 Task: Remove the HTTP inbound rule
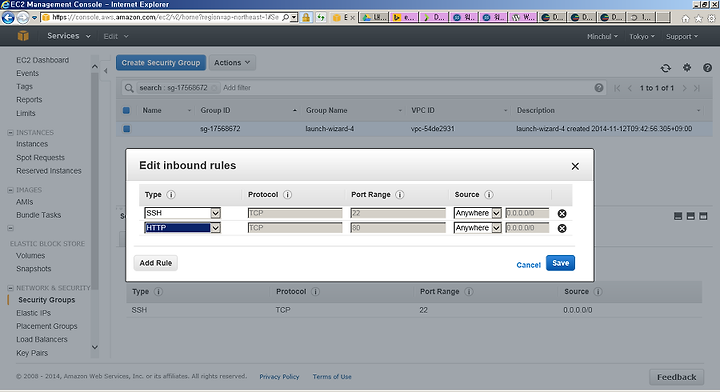click(x=562, y=228)
